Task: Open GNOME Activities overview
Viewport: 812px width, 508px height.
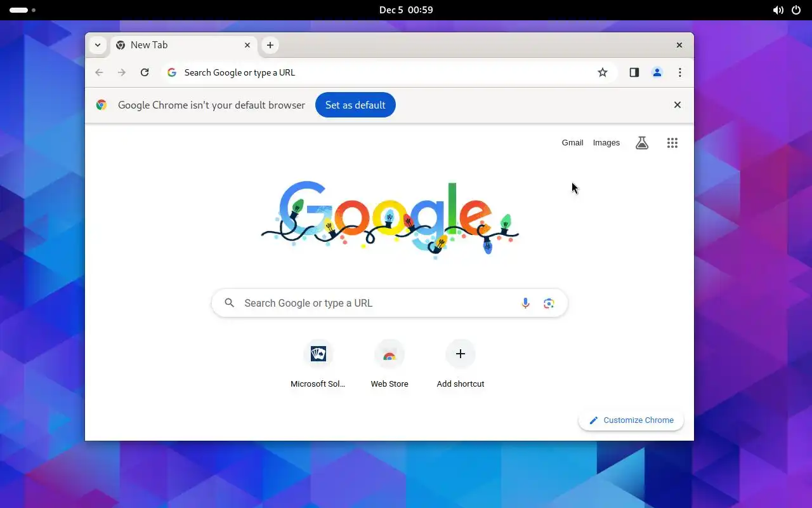Action: 22,10
